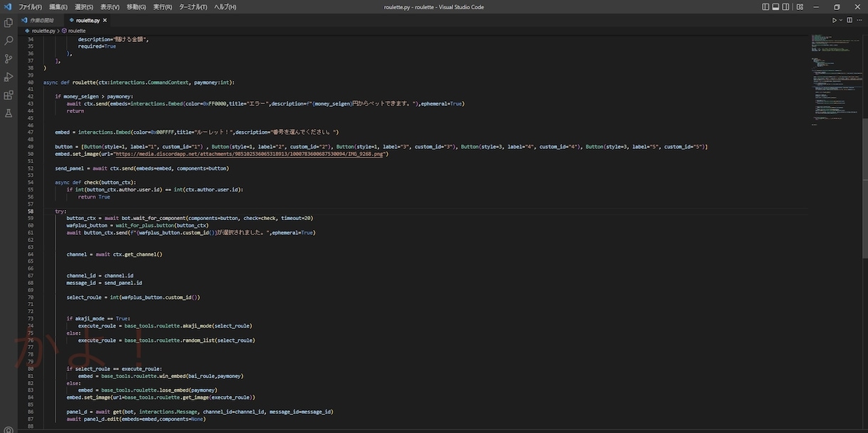Click 'channel = await ctx.get_channel()' line
The width and height of the screenshot is (868, 433).
coord(115,254)
